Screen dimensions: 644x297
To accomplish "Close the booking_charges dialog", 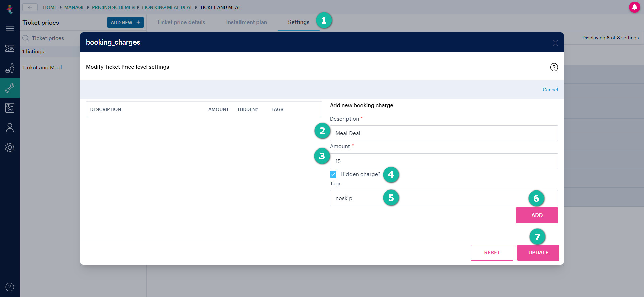I will click(x=555, y=43).
